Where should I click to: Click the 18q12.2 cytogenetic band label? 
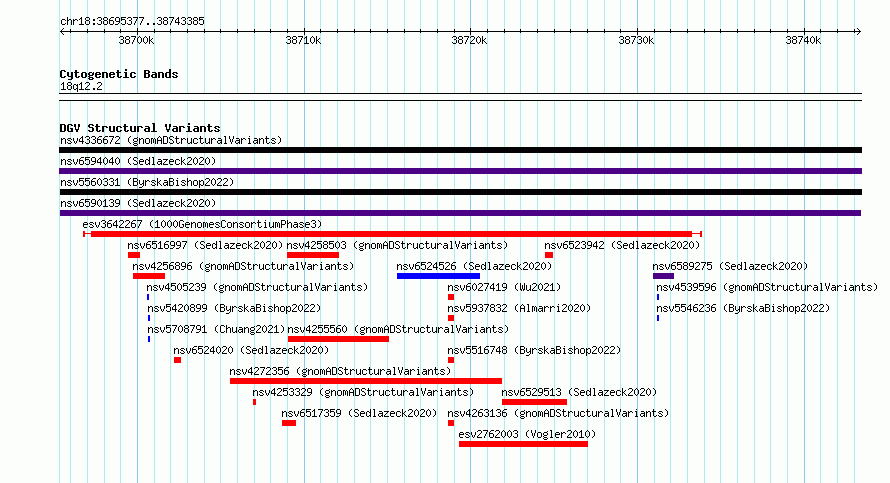(x=81, y=86)
